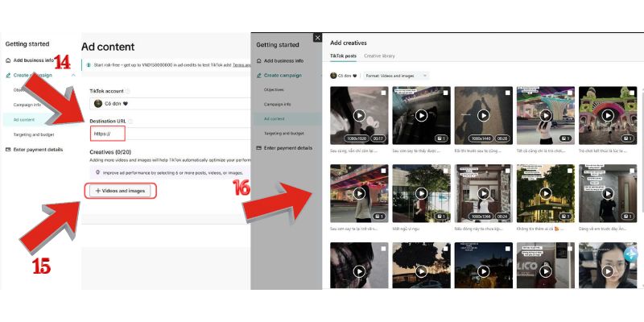Play the 'Không tin thêm ai cả' post
644x322 pixels.
546,193
